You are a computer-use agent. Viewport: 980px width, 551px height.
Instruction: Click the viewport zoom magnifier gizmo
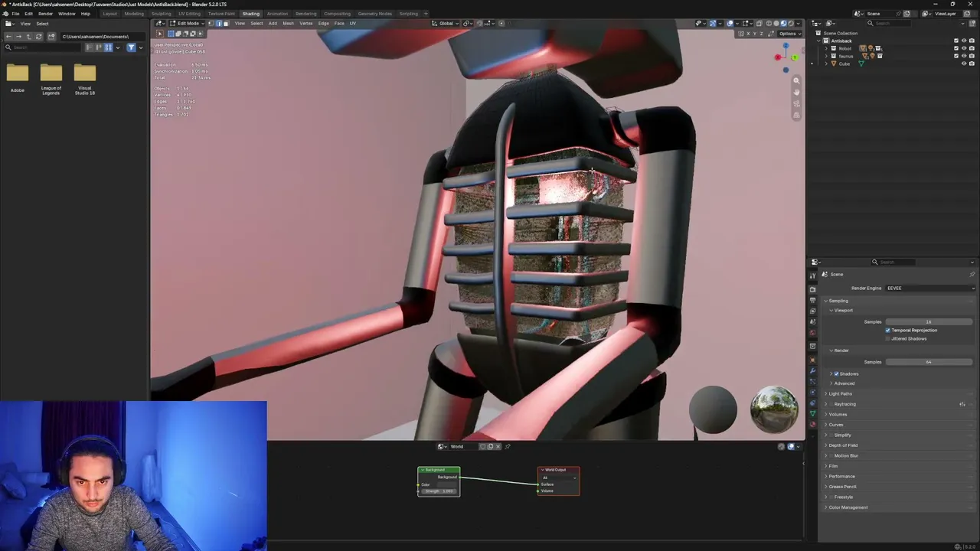[796, 80]
